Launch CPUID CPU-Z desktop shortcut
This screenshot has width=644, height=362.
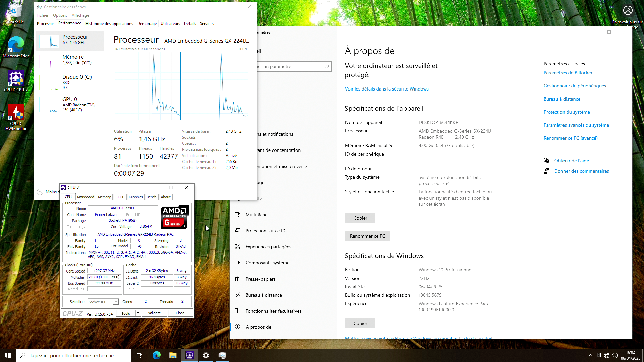click(16, 81)
